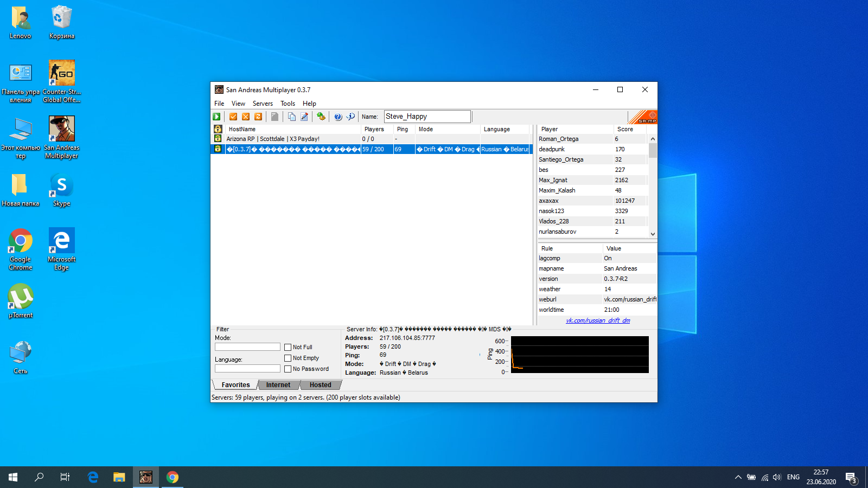Select the Сеть network desktop icon
Viewport: 868px width, 488px height.
tap(21, 357)
